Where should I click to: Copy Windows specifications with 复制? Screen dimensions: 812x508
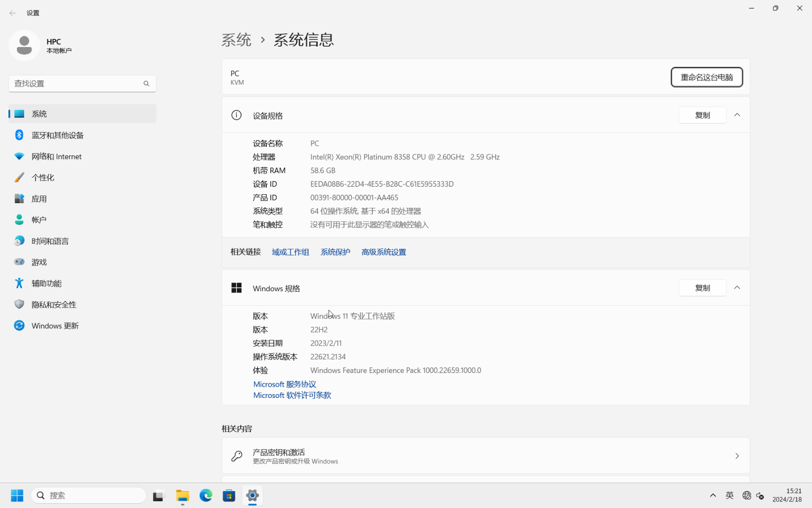(x=703, y=288)
